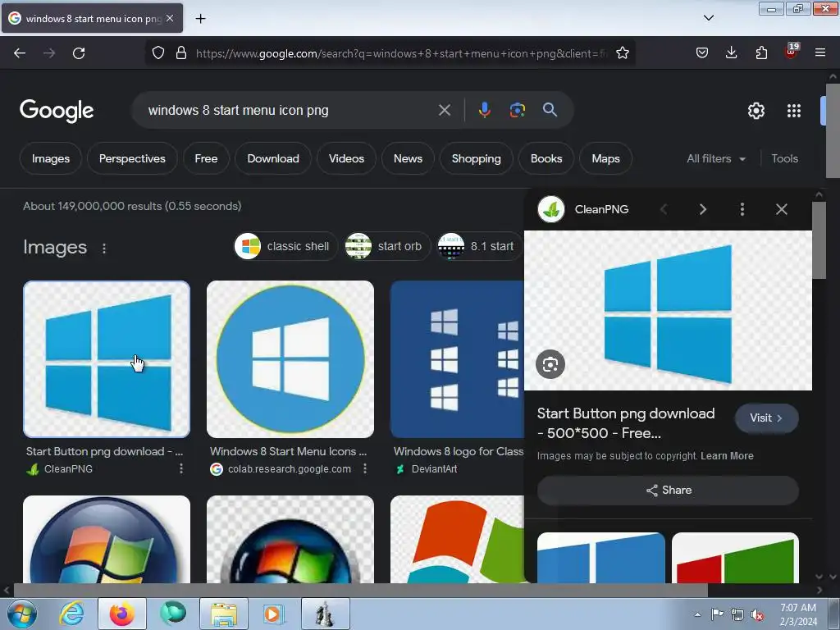Open the shield tracking protection icon
840x630 pixels.
[158, 53]
